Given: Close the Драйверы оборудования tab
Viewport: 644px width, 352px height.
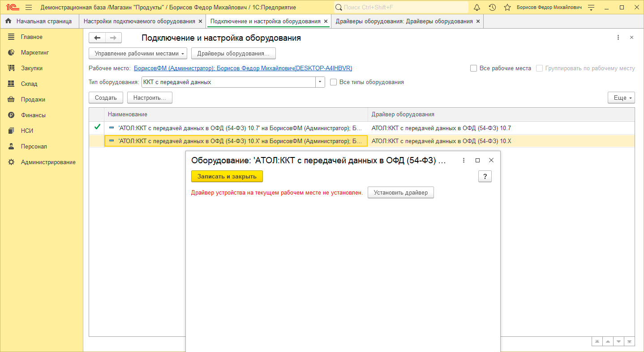Looking at the screenshot, I should click(x=478, y=21).
